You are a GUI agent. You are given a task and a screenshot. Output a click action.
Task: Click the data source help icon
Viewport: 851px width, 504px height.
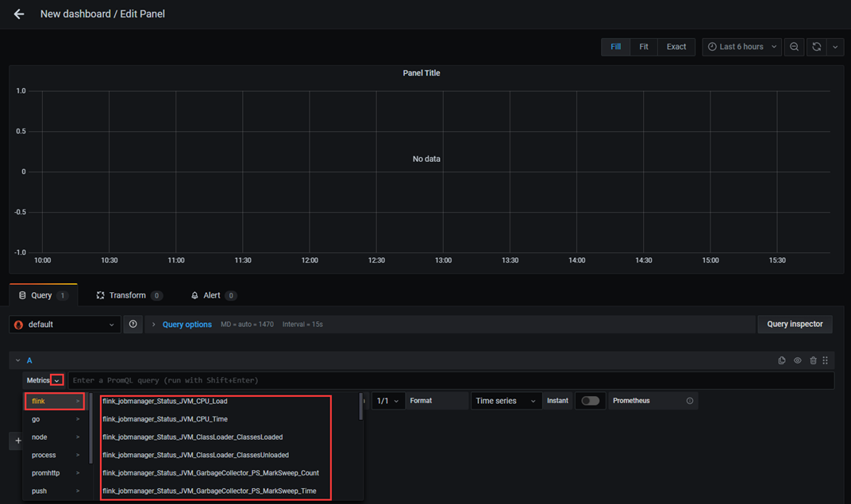pos(133,325)
